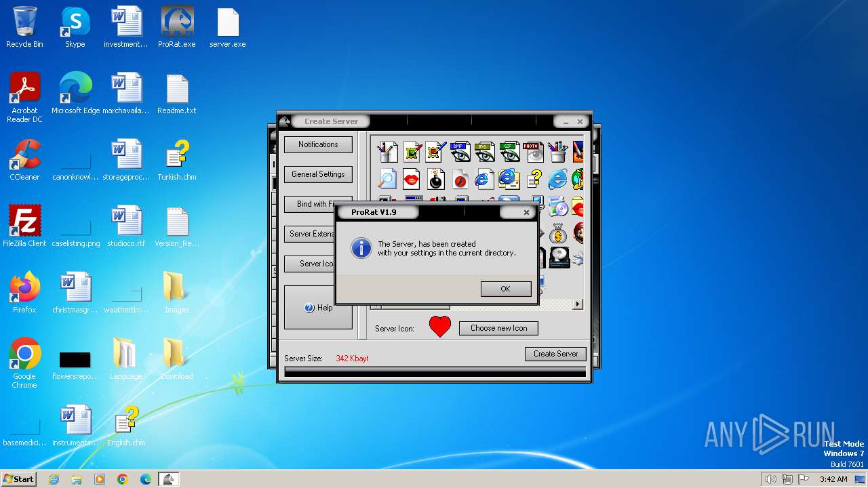Select the hard disk drive icon
The image size is (868, 488).
pos(560,258)
